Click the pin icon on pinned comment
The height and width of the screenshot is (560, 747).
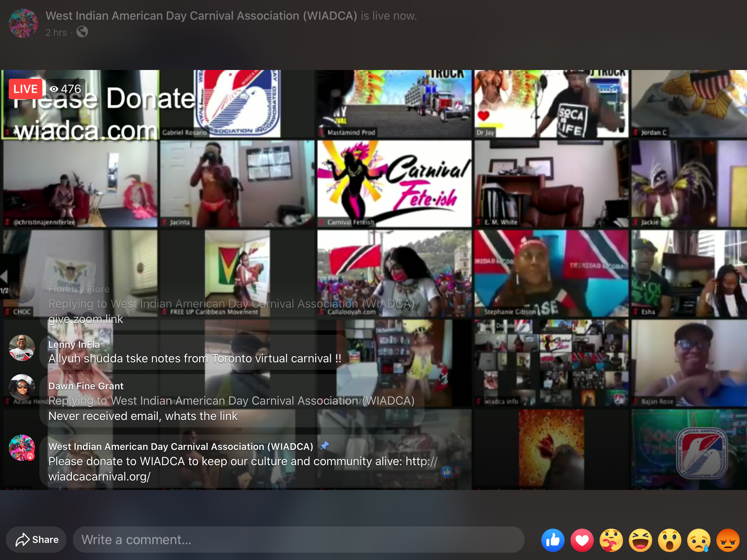click(324, 446)
